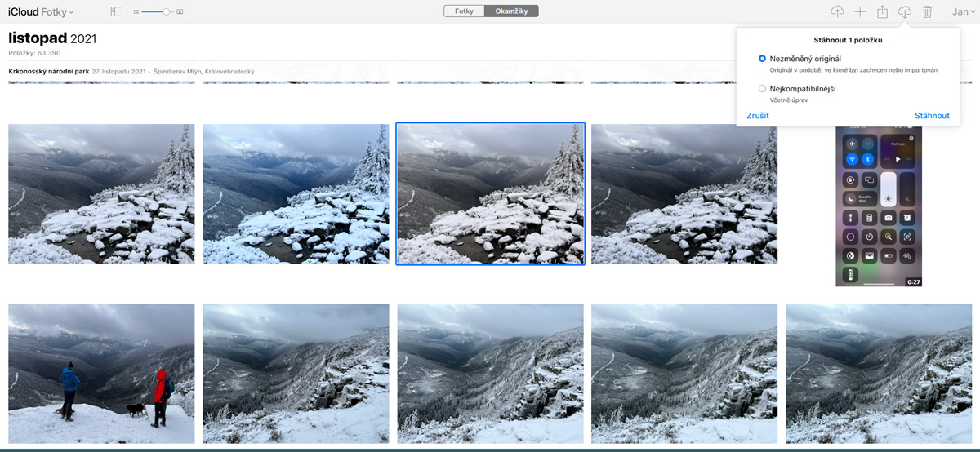Screen dimensions: 980x452
Task: Delete the selected photo with the trash icon
Action: click(x=927, y=11)
